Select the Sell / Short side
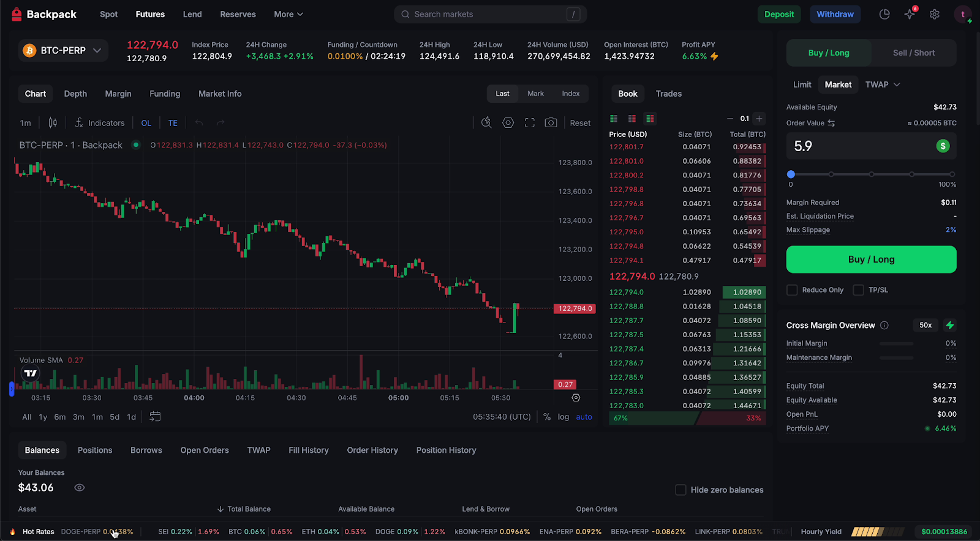Viewport: 980px width, 541px height. click(914, 53)
